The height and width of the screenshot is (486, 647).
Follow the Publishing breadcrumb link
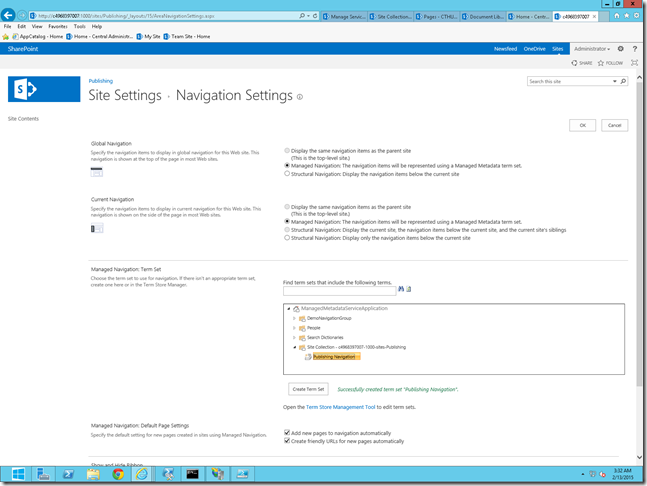pos(101,81)
